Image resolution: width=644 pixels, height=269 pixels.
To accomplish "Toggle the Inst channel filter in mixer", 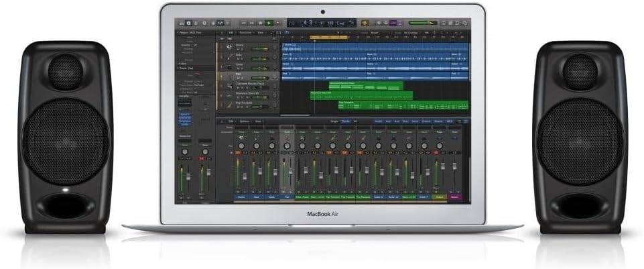I will click(388, 121).
